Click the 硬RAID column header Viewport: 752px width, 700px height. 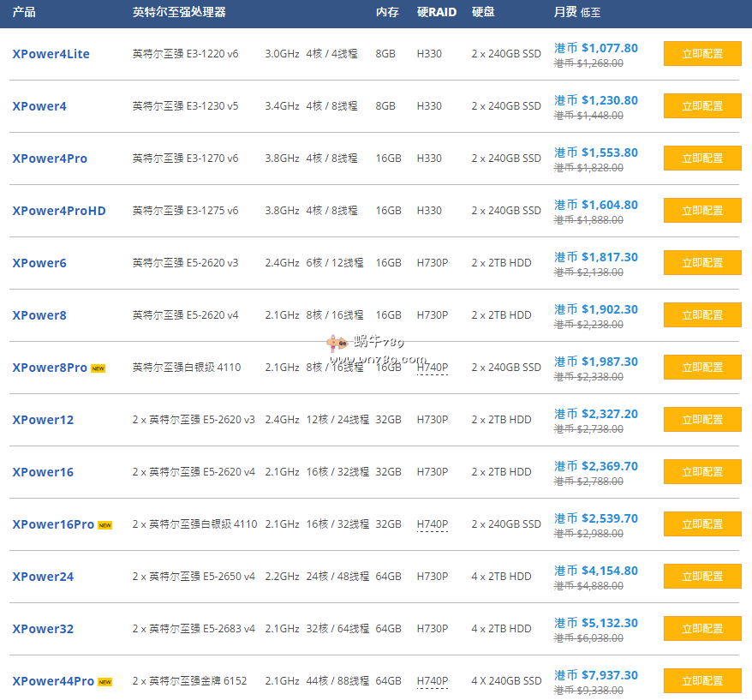point(436,13)
